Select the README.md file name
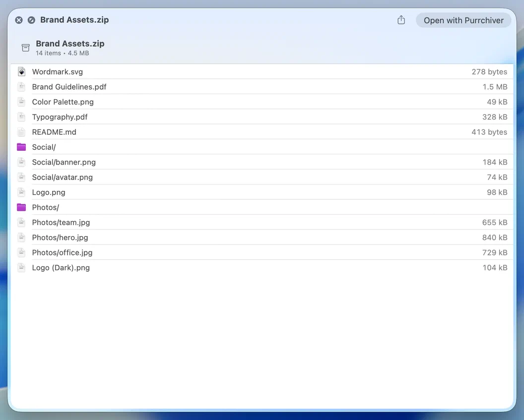 (x=54, y=132)
